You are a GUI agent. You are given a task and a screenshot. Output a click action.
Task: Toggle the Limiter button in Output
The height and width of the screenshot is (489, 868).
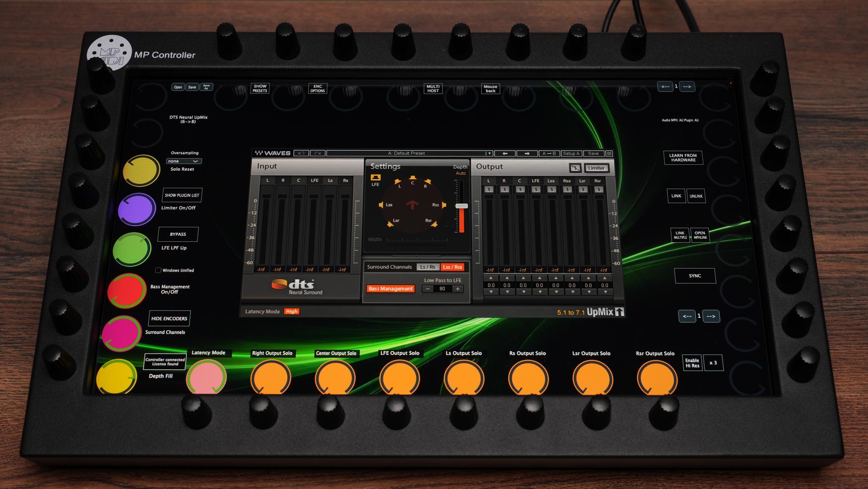click(596, 168)
